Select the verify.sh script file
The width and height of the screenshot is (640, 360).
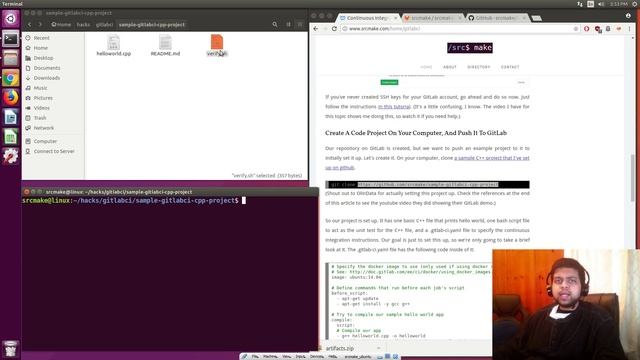click(x=217, y=45)
